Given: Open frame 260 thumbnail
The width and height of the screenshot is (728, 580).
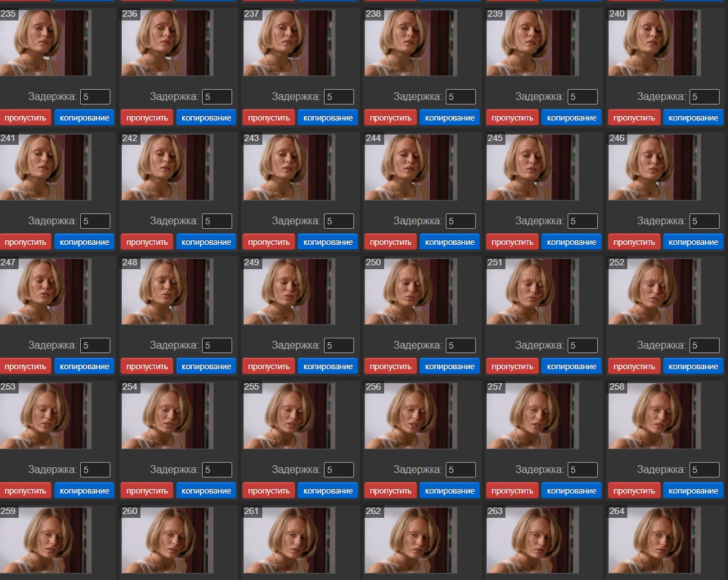Looking at the screenshot, I should [x=167, y=540].
